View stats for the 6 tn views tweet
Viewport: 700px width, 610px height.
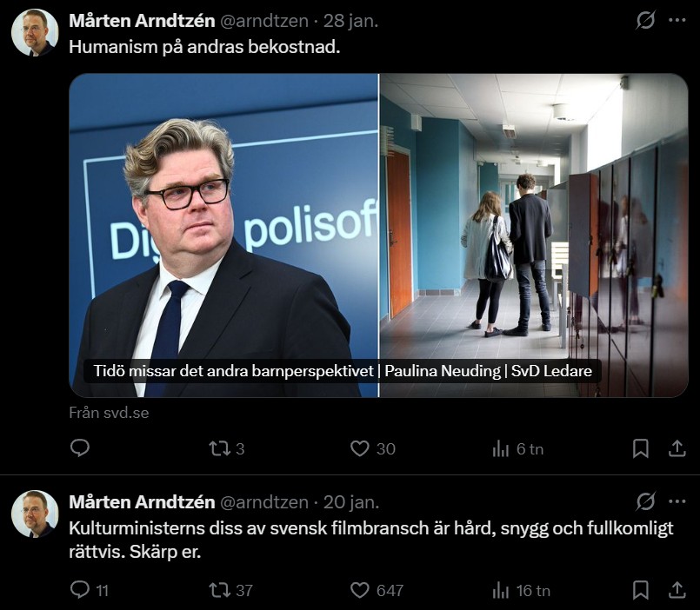501,448
